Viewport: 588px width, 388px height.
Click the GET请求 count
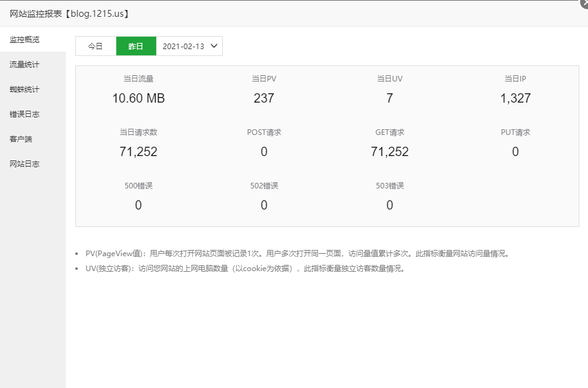coord(390,152)
